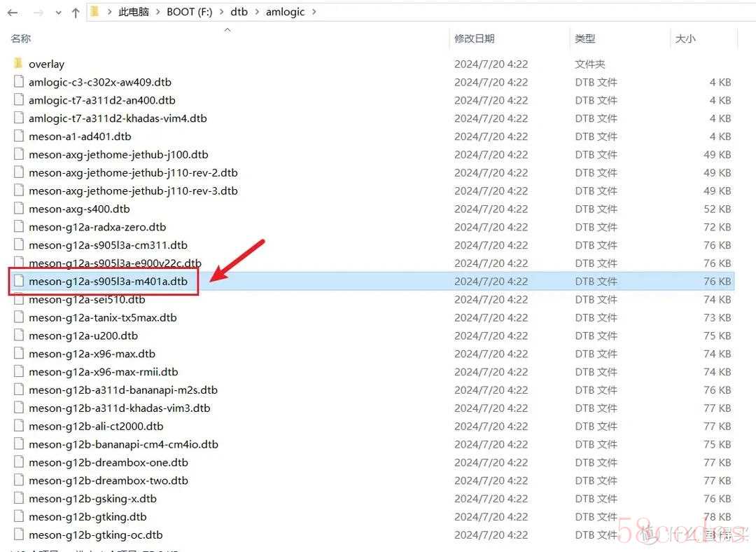Click file icon of meson-g12a-s905l3a-cm311.dtb
This screenshot has height=552, width=756.
18,244
